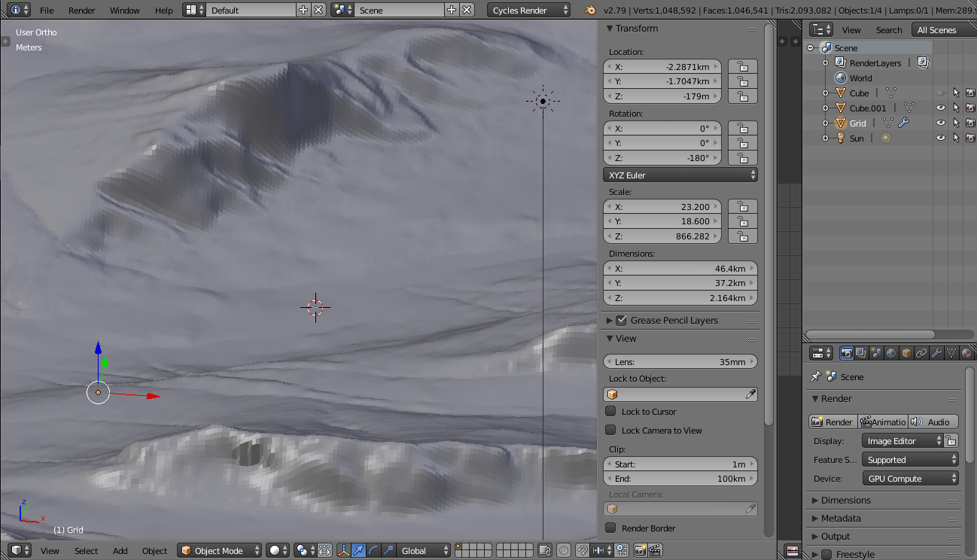Open the Help menu
977x560 pixels.
pos(163,10)
